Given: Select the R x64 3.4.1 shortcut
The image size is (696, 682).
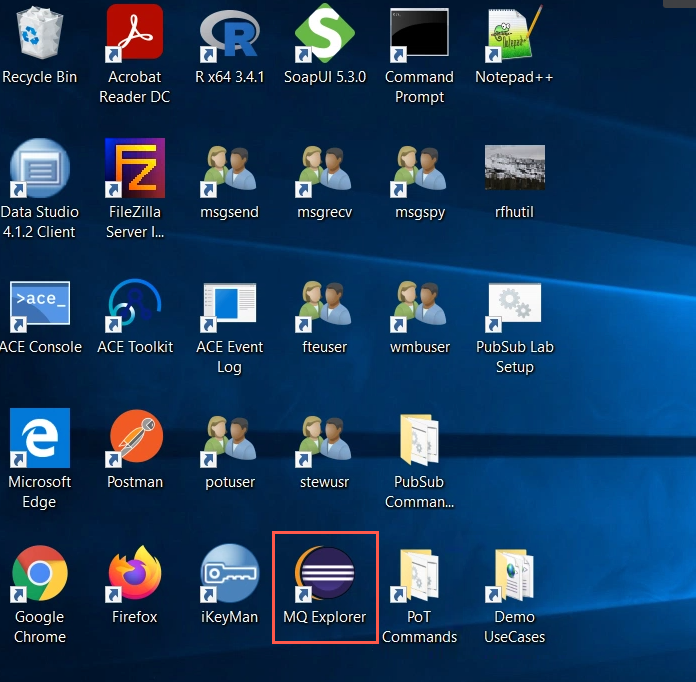Looking at the screenshot, I should (229, 36).
